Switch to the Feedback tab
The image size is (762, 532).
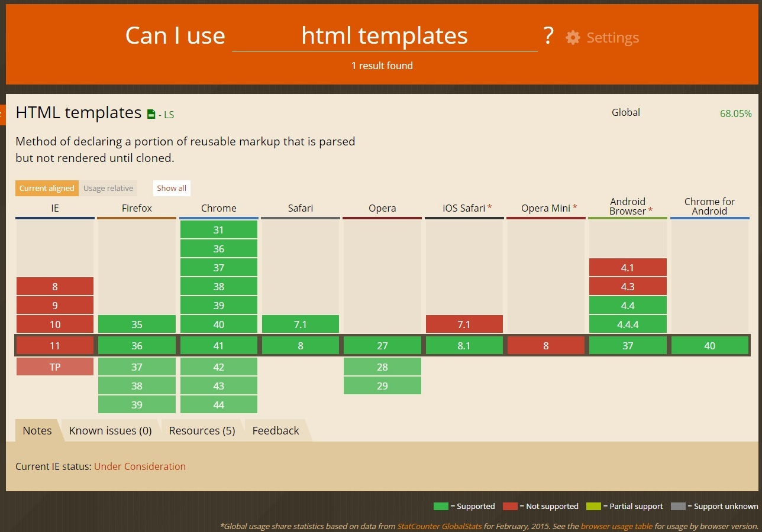(276, 431)
